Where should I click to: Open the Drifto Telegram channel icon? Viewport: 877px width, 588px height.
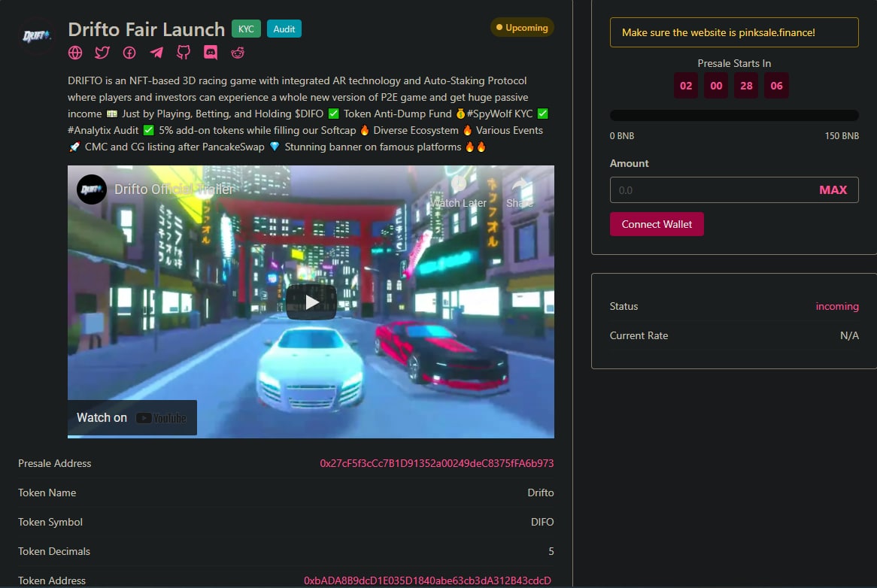coord(156,53)
